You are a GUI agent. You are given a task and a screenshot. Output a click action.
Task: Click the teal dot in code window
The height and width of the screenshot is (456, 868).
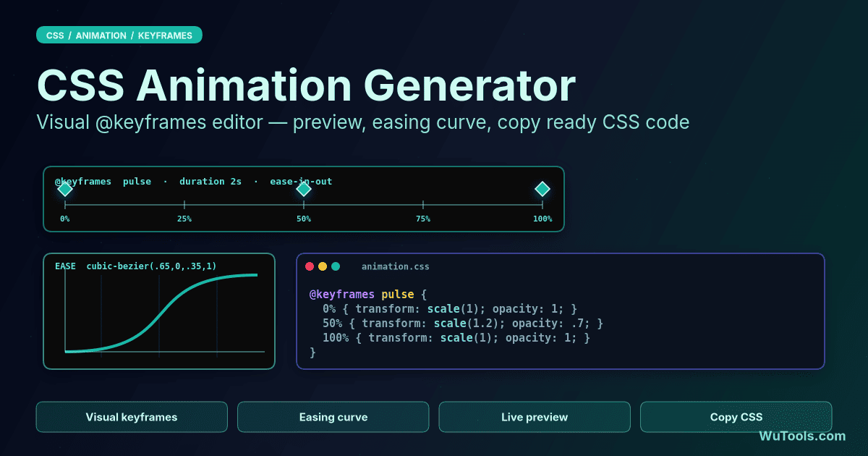click(336, 266)
